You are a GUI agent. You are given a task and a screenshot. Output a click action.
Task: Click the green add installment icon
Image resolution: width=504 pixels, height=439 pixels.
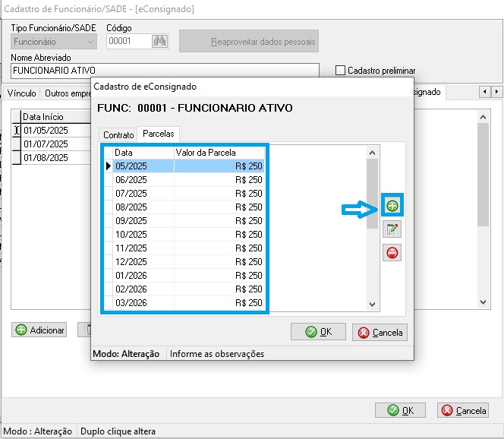pos(392,206)
